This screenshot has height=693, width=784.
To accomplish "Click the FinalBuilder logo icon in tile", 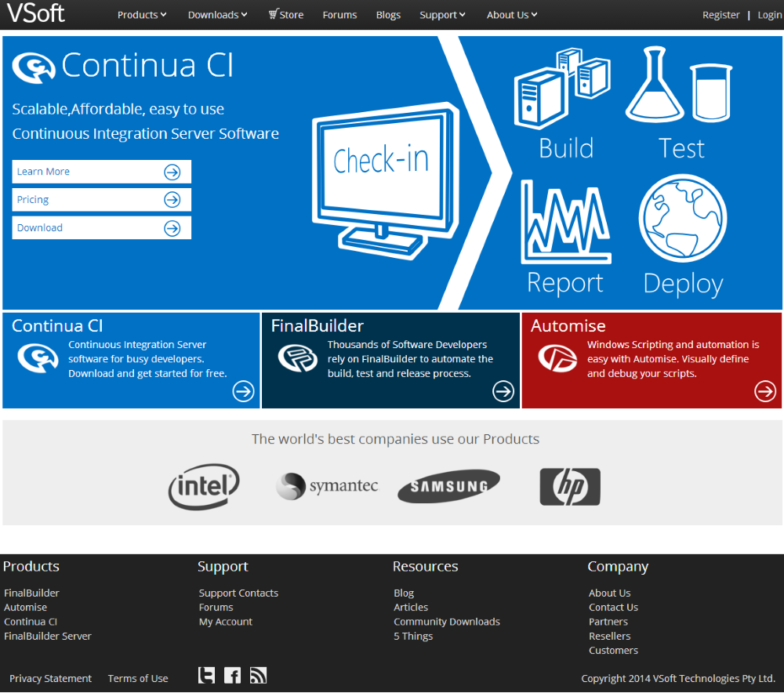I will pos(298,358).
